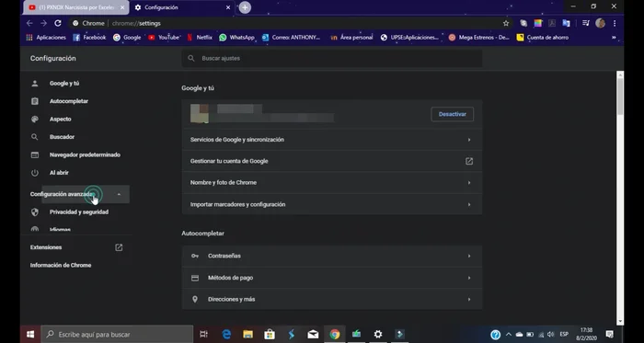
Task: Open the Windows Start menu
Action: coord(30,335)
